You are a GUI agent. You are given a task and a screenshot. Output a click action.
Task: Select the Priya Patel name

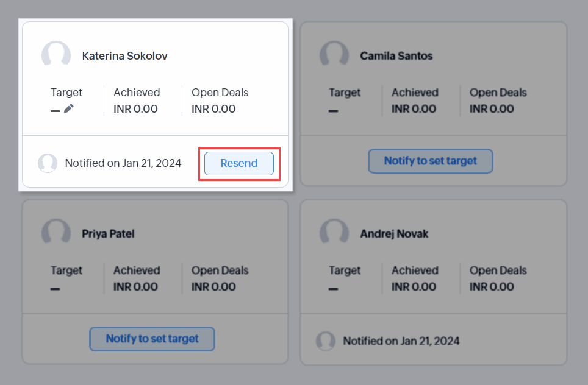108,234
